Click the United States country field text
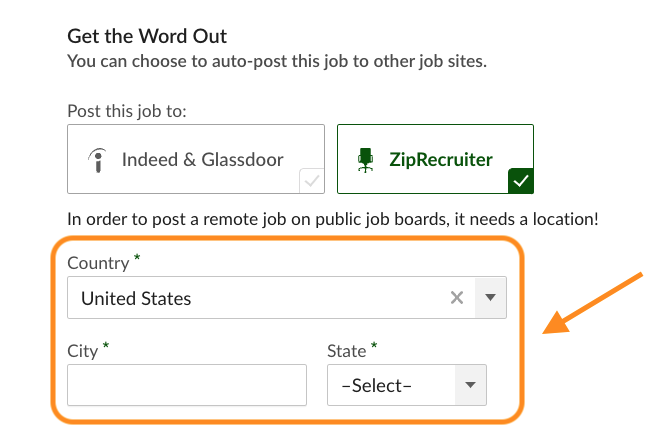The height and width of the screenshot is (441, 666). coord(136,298)
